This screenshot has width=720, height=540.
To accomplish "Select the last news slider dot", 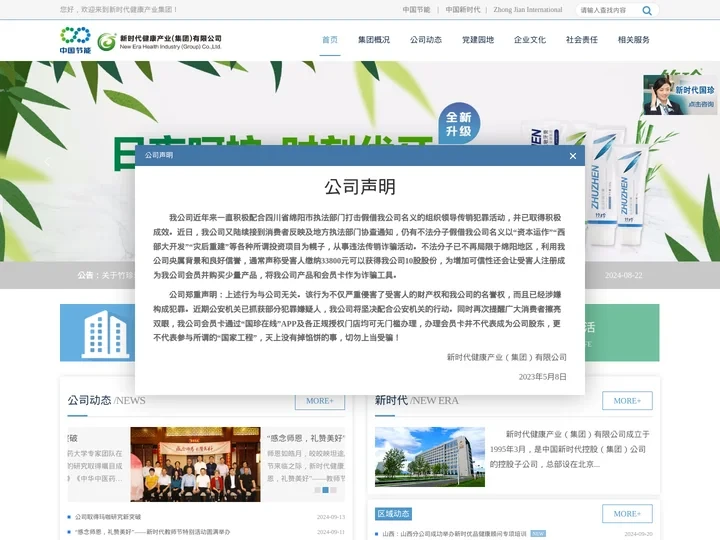I will pyautogui.click(x=333, y=490).
